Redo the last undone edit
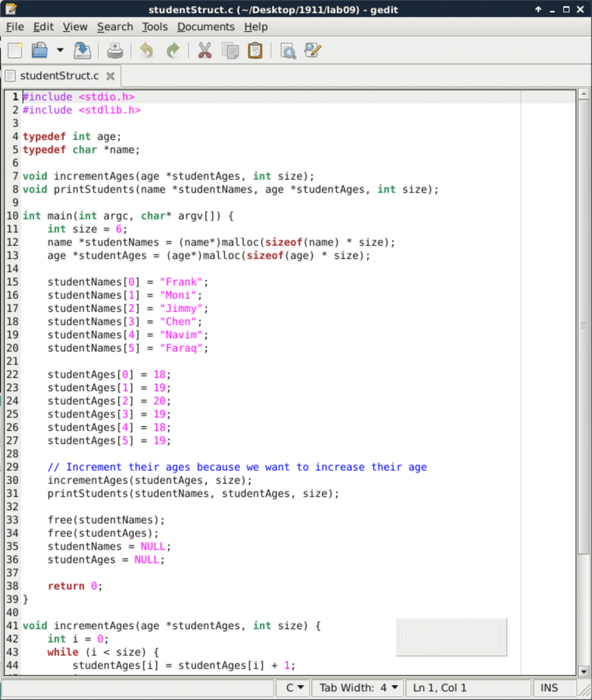 (173, 50)
